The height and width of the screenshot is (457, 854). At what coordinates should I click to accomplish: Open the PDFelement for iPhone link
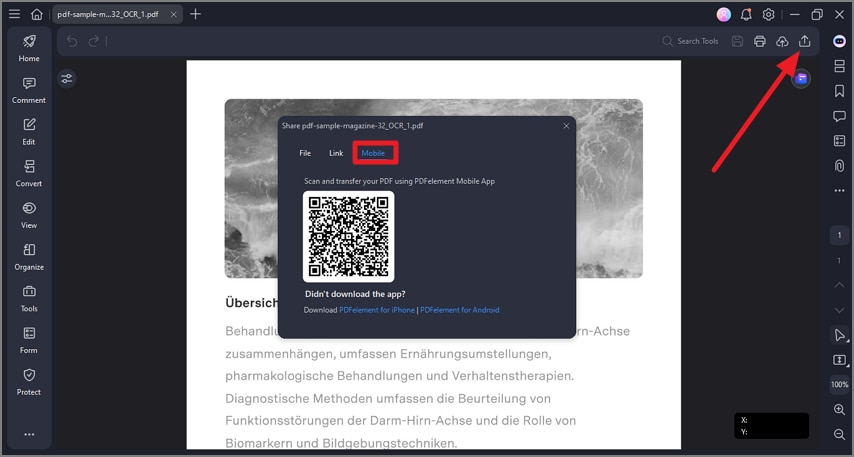pyautogui.click(x=377, y=310)
